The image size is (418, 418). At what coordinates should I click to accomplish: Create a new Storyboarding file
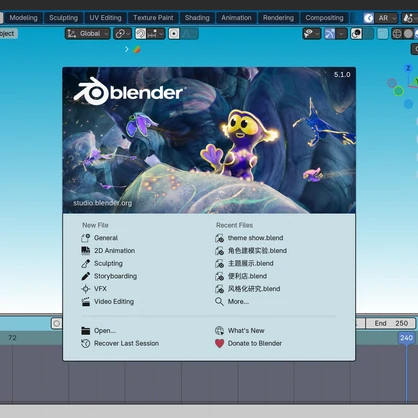(x=109, y=276)
